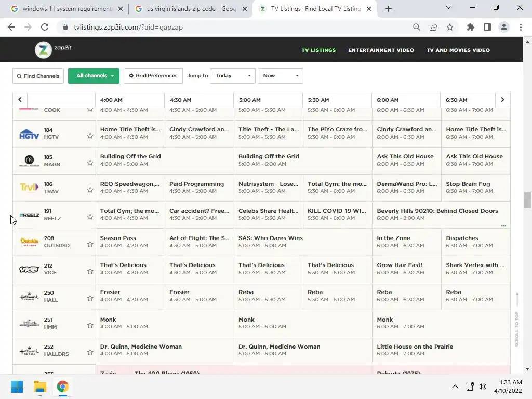Click Find Channels button
The image size is (532, 399).
38,76
